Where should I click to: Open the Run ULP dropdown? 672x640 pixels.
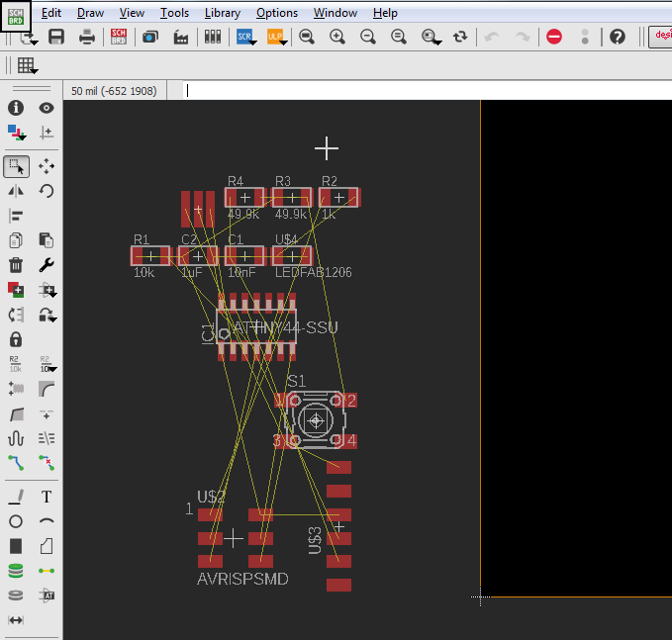click(x=276, y=37)
